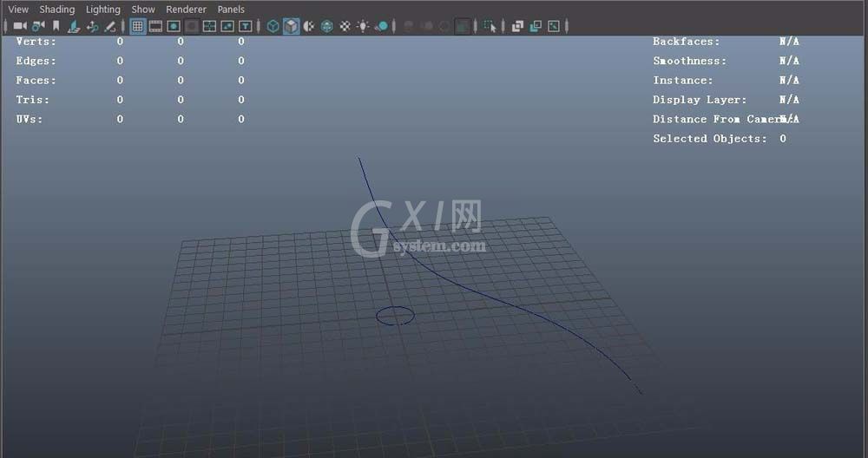The height and width of the screenshot is (458, 868).
Task: Click the 'Instance:' heads-up label
Action: (683, 80)
